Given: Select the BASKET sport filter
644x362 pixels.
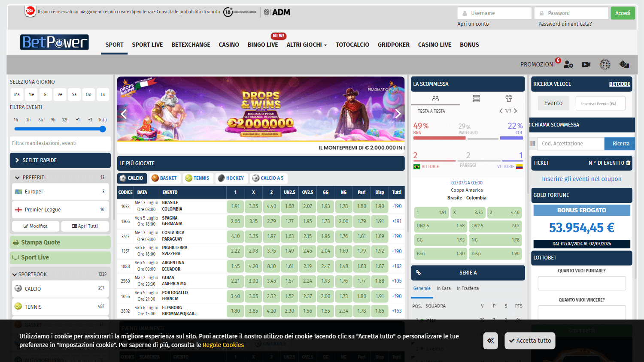Looking at the screenshot, I should click(x=164, y=178).
